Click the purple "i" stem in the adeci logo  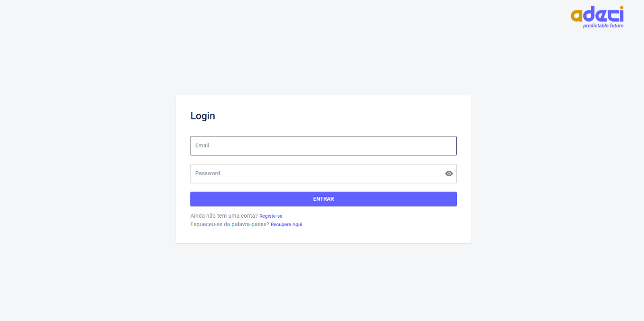coord(621,16)
